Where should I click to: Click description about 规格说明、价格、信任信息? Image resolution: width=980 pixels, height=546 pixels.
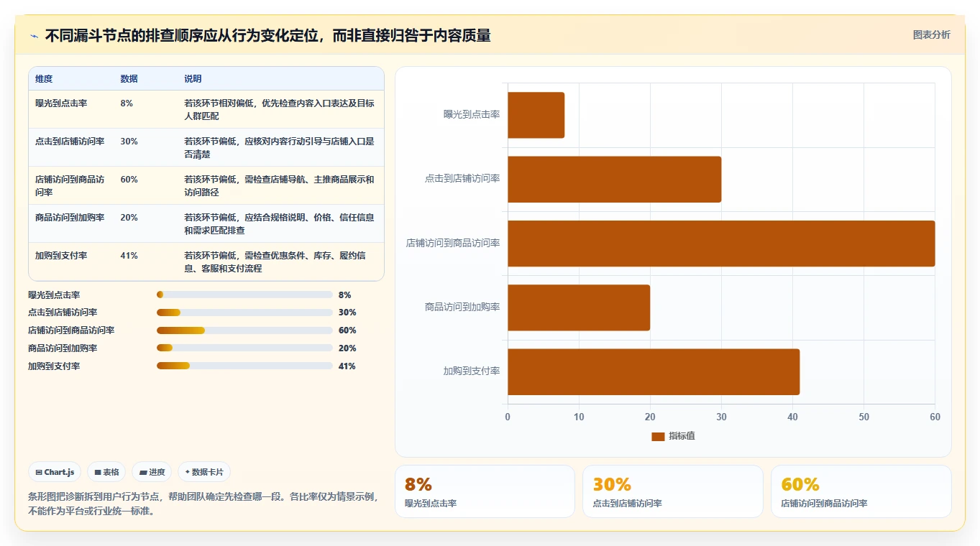click(279, 224)
